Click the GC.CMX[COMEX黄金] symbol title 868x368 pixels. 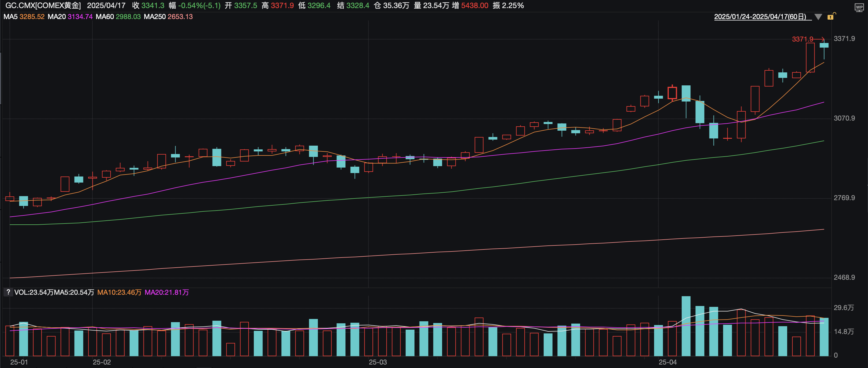pos(43,5)
